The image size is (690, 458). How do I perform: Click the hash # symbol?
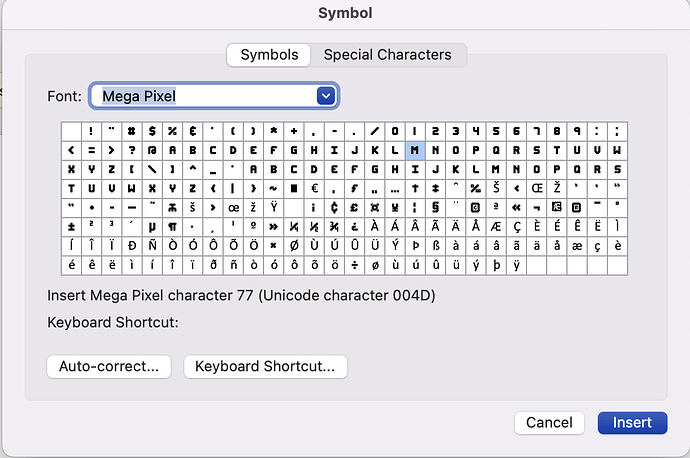click(x=132, y=131)
